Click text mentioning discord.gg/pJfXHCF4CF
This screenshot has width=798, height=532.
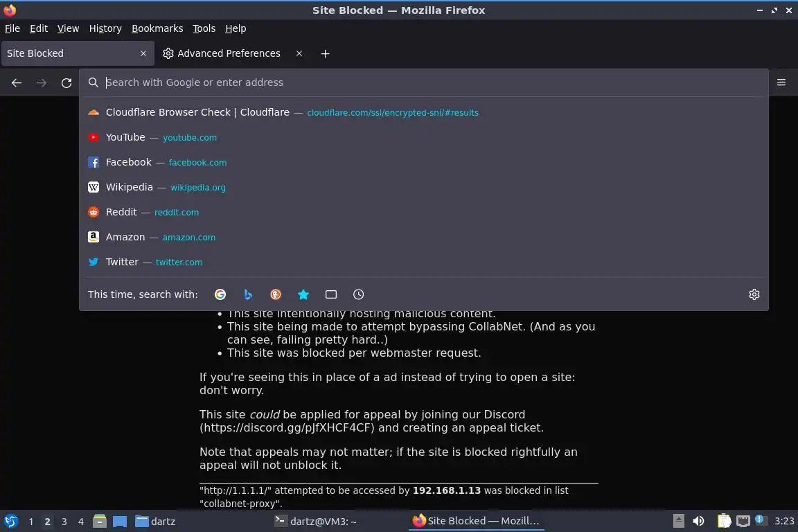[287, 427]
